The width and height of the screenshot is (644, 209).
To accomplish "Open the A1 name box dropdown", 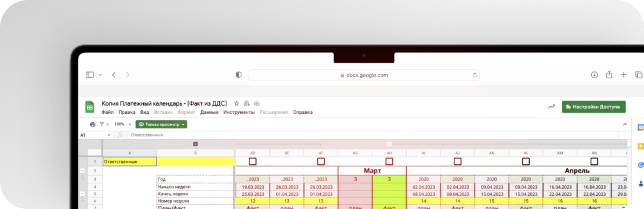I will (109, 135).
